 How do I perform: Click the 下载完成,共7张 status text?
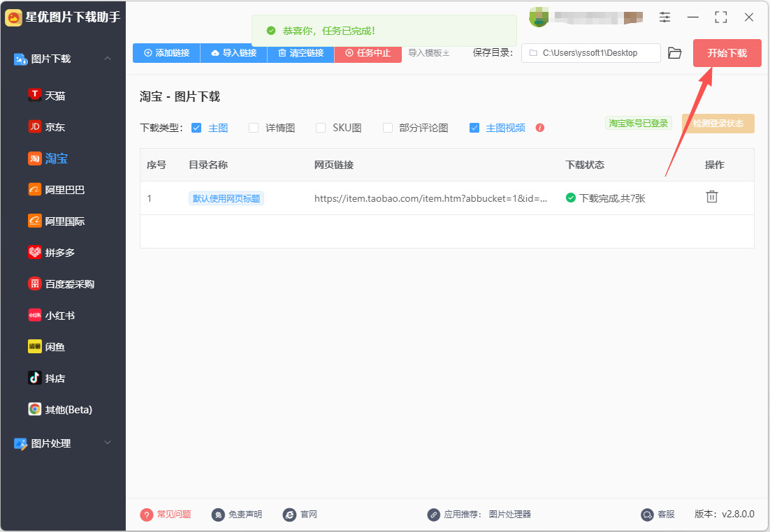612,198
